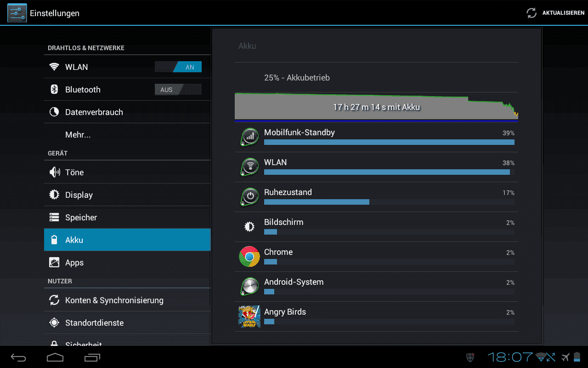Click the Display brightness icon
The width and height of the screenshot is (588, 368).
(54, 195)
